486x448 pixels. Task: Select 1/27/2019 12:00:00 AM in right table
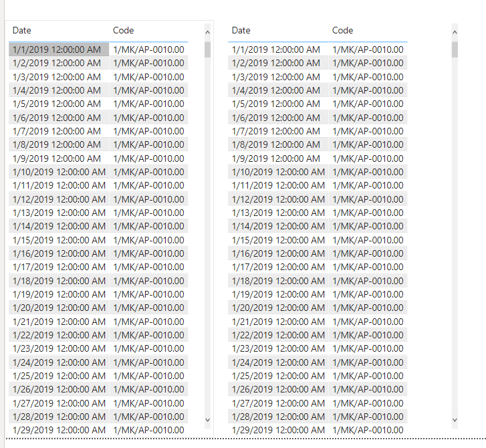[278, 403]
